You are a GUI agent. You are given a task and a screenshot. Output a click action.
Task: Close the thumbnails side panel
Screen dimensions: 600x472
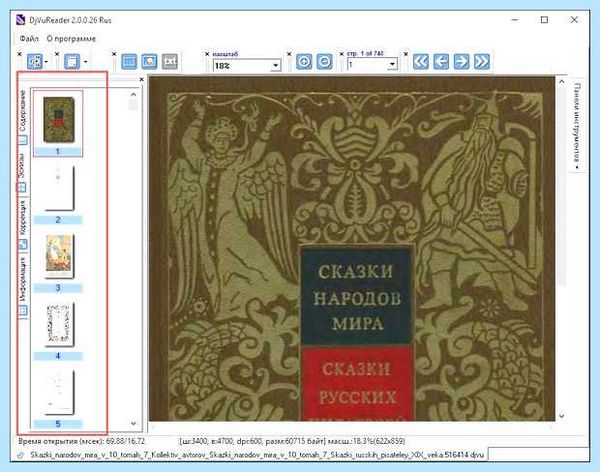pyautogui.click(x=142, y=80)
